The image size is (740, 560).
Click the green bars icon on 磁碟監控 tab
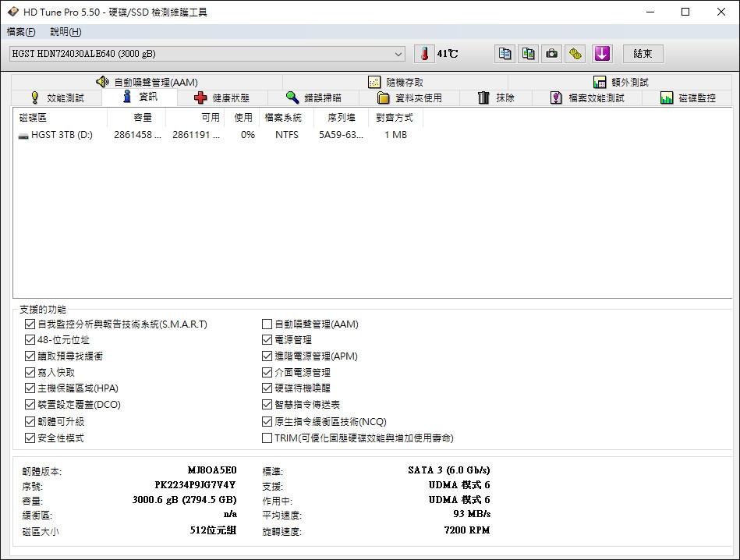[x=667, y=97]
